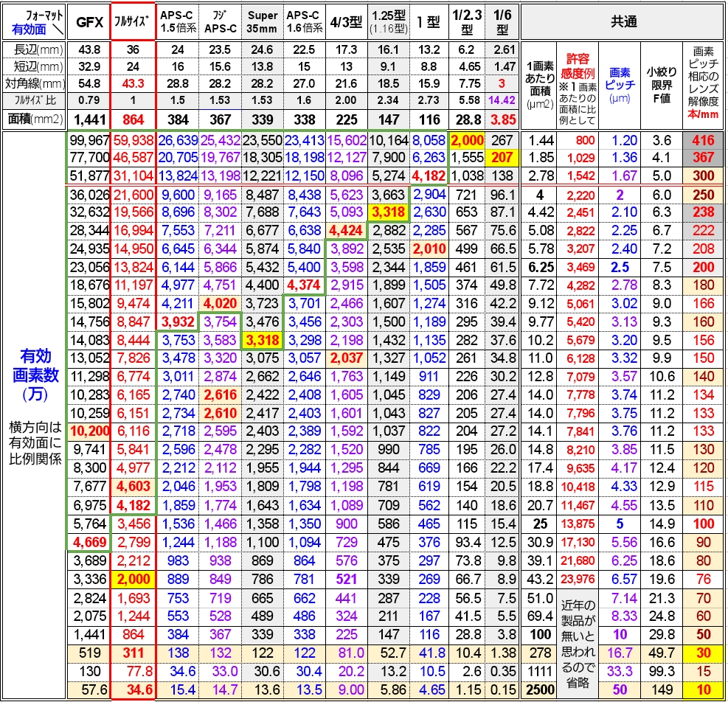Viewport: 728px width, 702px height.
Task: Select the red 4,020 cell
Action: (x=220, y=304)
